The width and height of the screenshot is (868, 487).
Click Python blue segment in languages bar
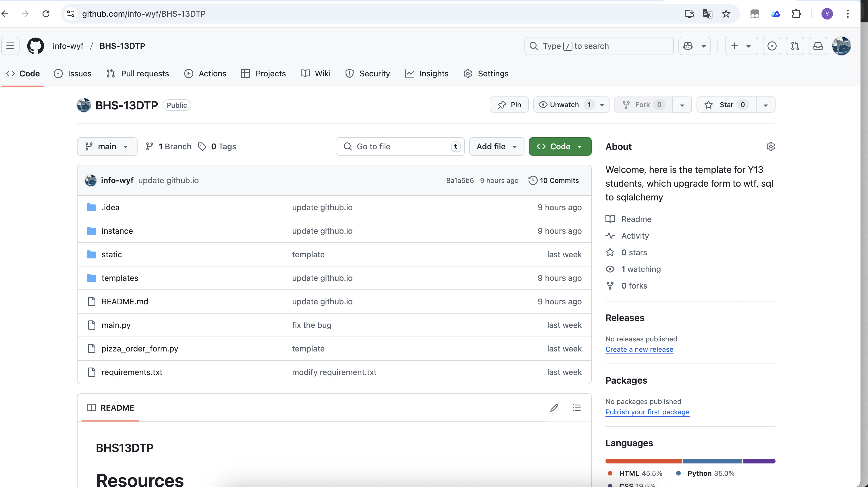pos(712,461)
